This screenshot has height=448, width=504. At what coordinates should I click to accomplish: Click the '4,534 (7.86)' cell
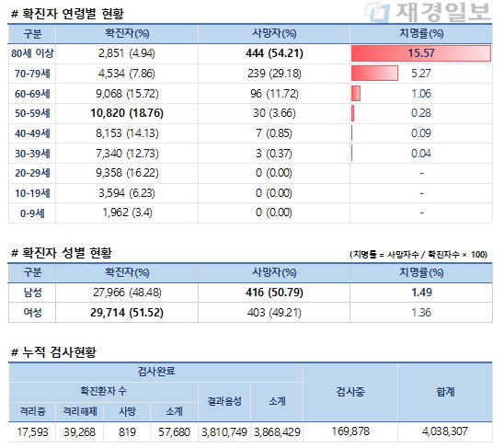tap(127, 74)
